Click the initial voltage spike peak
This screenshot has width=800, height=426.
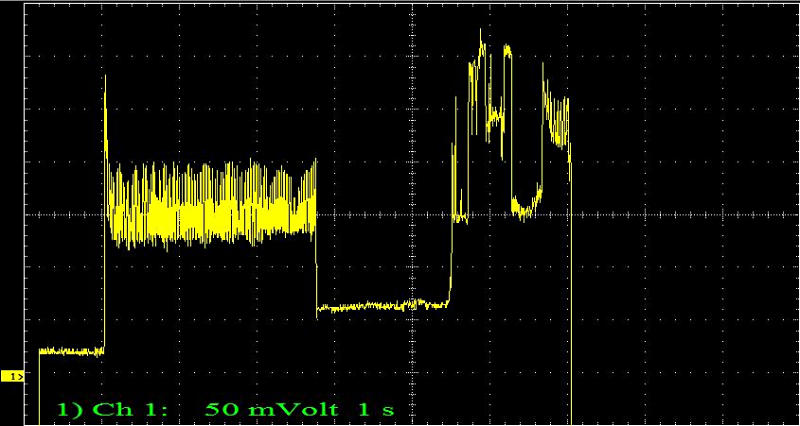105,78
